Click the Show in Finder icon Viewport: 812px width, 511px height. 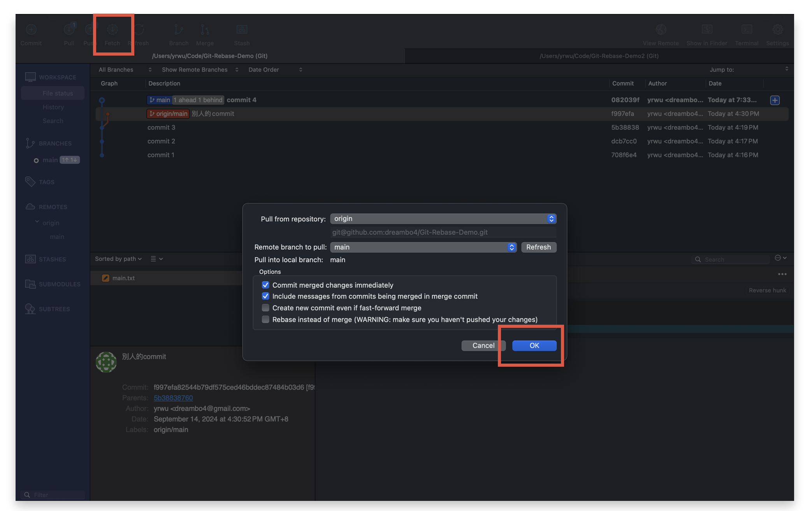(707, 30)
